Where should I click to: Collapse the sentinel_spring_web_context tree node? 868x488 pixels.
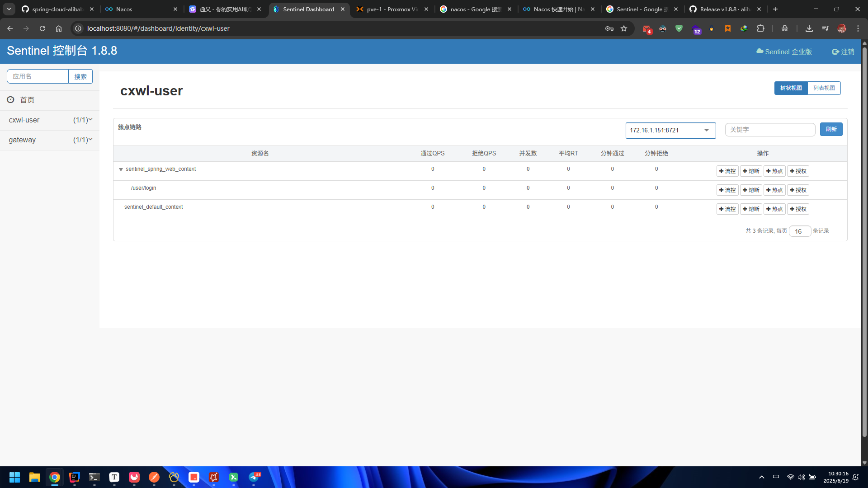(121, 169)
